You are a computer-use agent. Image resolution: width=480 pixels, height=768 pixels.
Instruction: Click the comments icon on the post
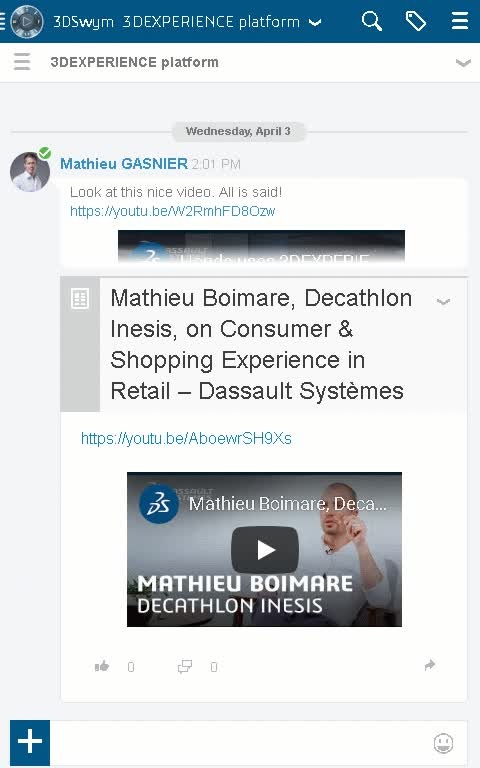point(185,666)
